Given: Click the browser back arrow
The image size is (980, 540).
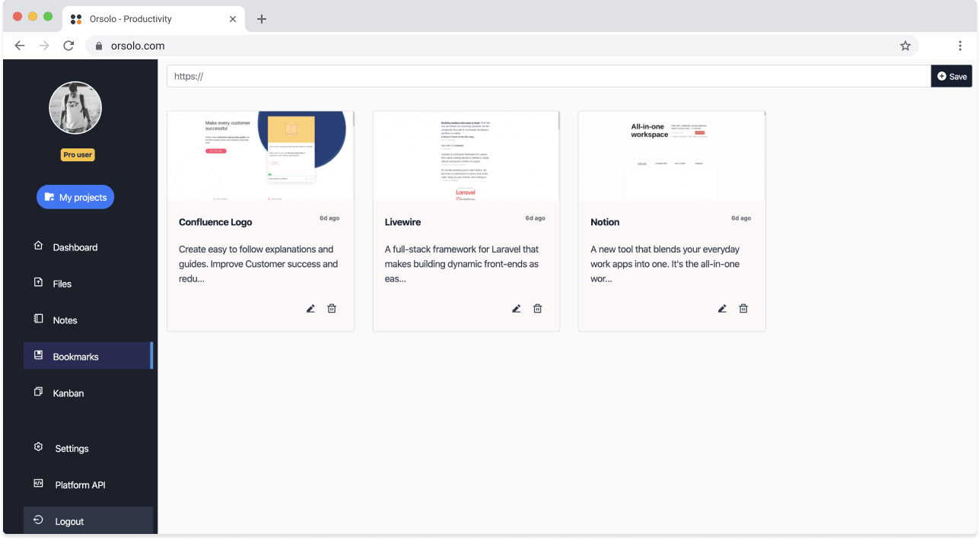Looking at the screenshot, I should [x=20, y=46].
